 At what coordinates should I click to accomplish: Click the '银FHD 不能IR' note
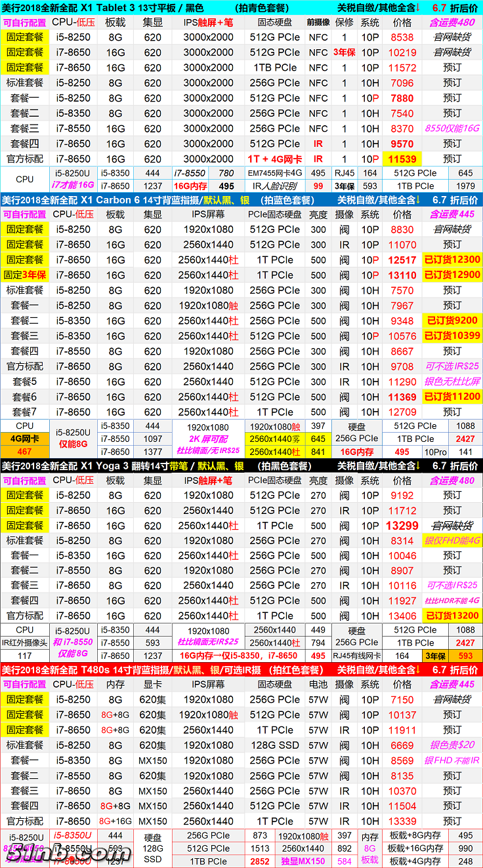tap(452, 760)
